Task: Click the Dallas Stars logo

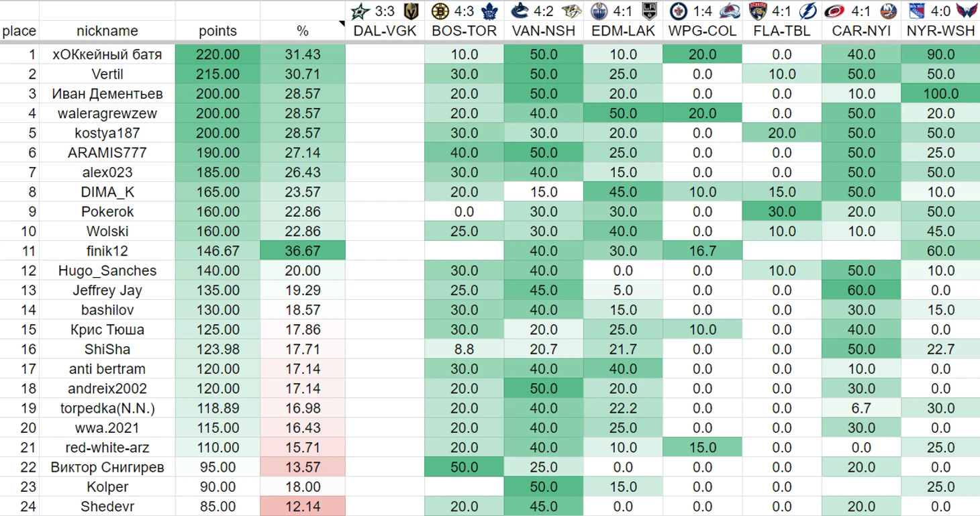Action: (x=360, y=11)
